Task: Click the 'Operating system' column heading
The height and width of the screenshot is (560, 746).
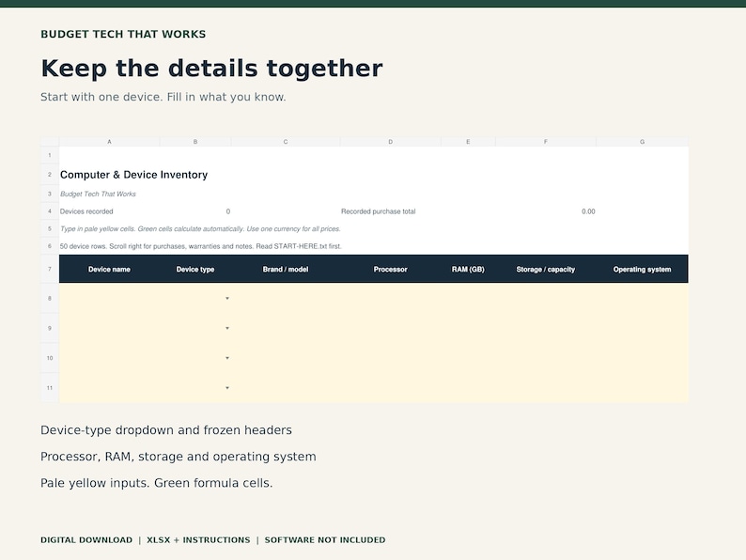Action: pyautogui.click(x=643, y=270)
